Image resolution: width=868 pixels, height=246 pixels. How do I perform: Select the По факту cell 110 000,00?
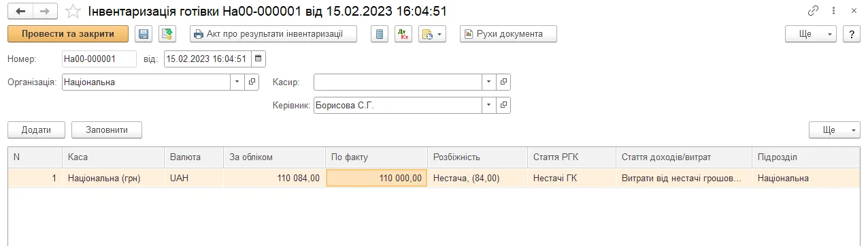tap(377, 178)
